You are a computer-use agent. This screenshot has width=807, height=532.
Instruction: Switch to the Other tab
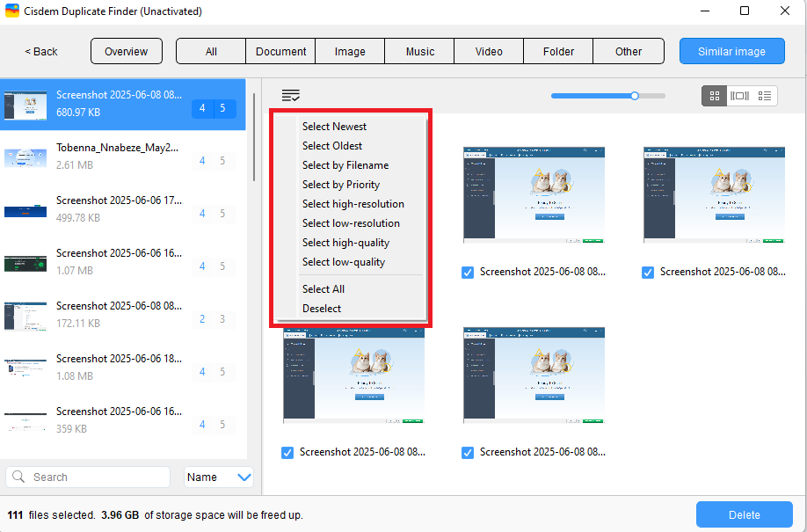click(x=629, y=51)
